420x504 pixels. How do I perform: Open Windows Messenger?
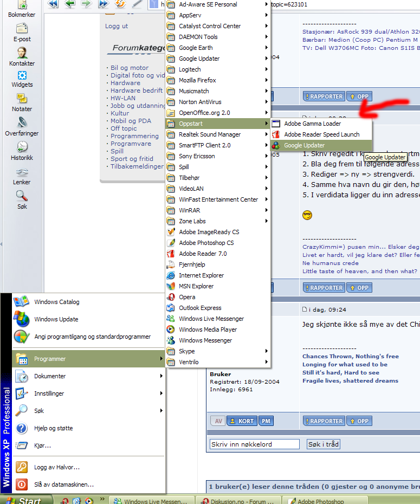point(218,340)
